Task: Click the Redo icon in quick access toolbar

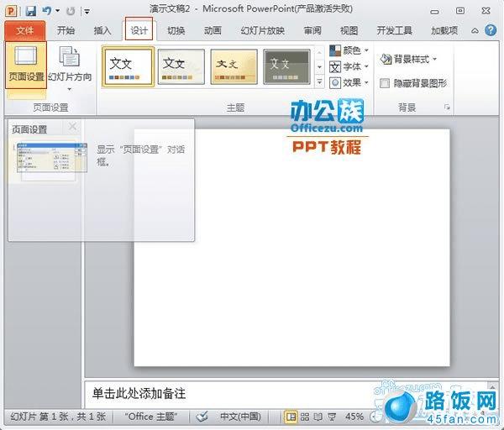Action: pos(70,11)
